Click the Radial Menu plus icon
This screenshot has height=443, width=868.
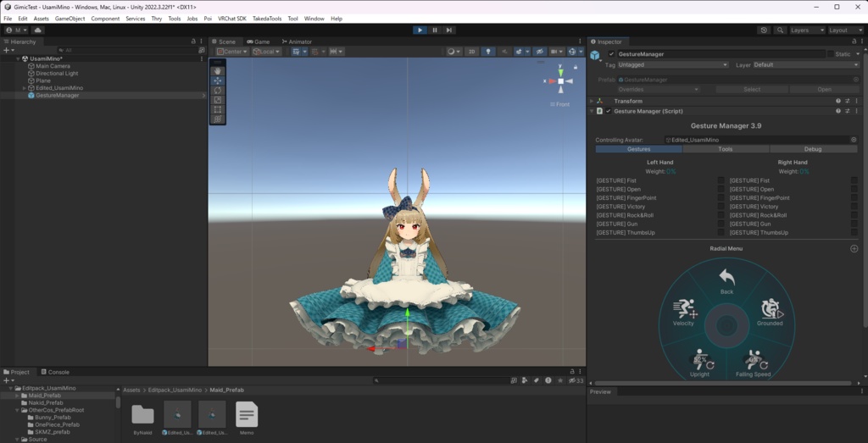pyautogui.click(x=854, y=249)
